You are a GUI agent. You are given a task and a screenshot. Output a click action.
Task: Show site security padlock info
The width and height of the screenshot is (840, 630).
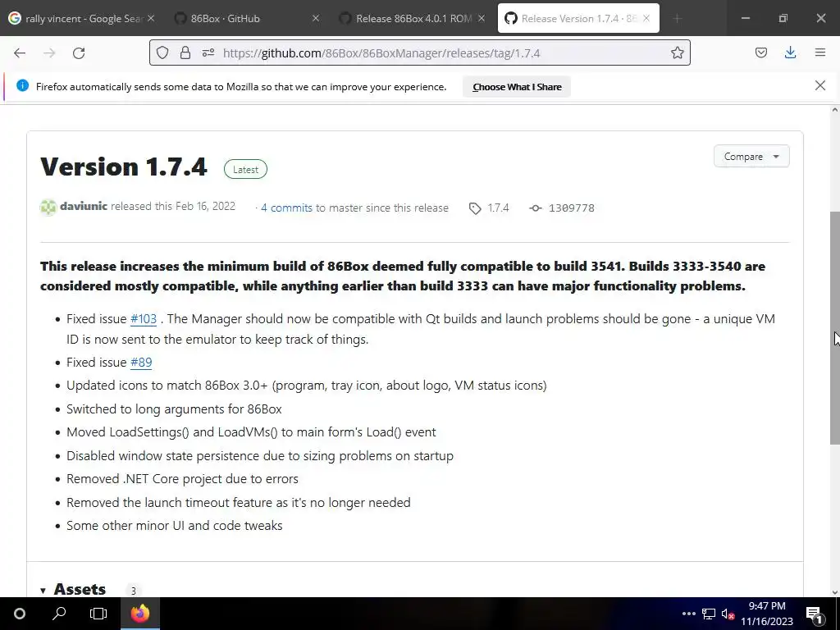pyautogui.click(x=185, y=52)
